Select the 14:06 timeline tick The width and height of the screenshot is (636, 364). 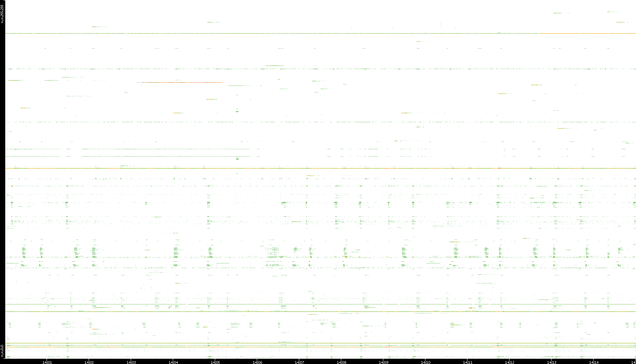click(x=257, y=362)
